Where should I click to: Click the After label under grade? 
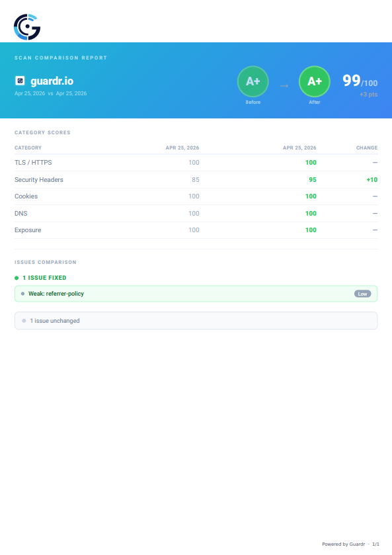click(315, 102)
